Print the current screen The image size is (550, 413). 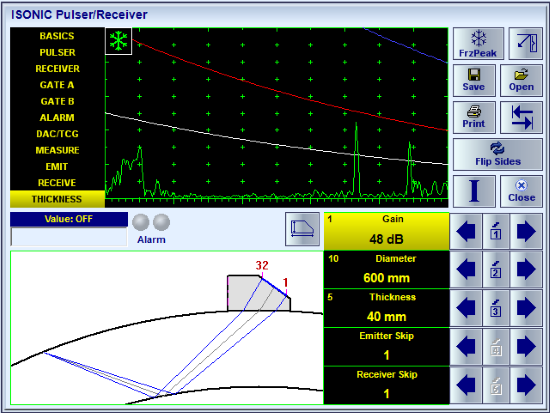pyautogui.click(x=474, y=118)
